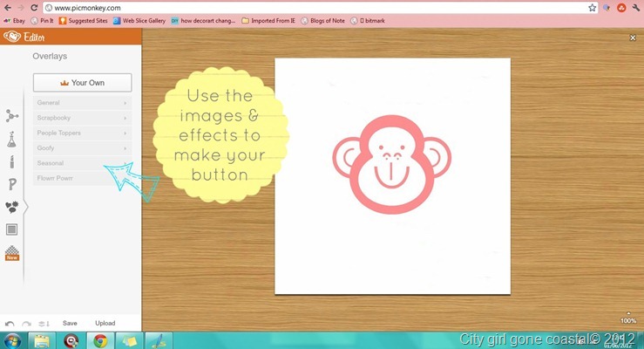
Task: Open the Chrome wrench menu
Action: click(636, 7)
